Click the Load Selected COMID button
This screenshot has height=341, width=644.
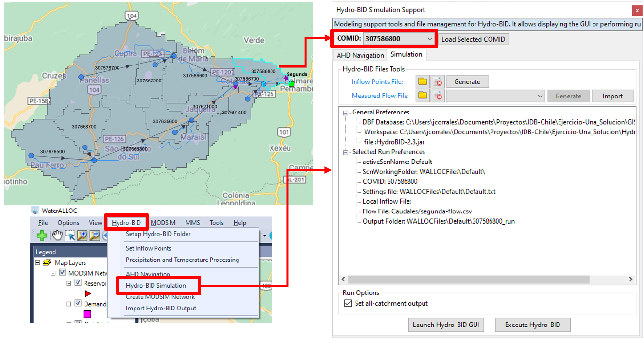point(473,39)
